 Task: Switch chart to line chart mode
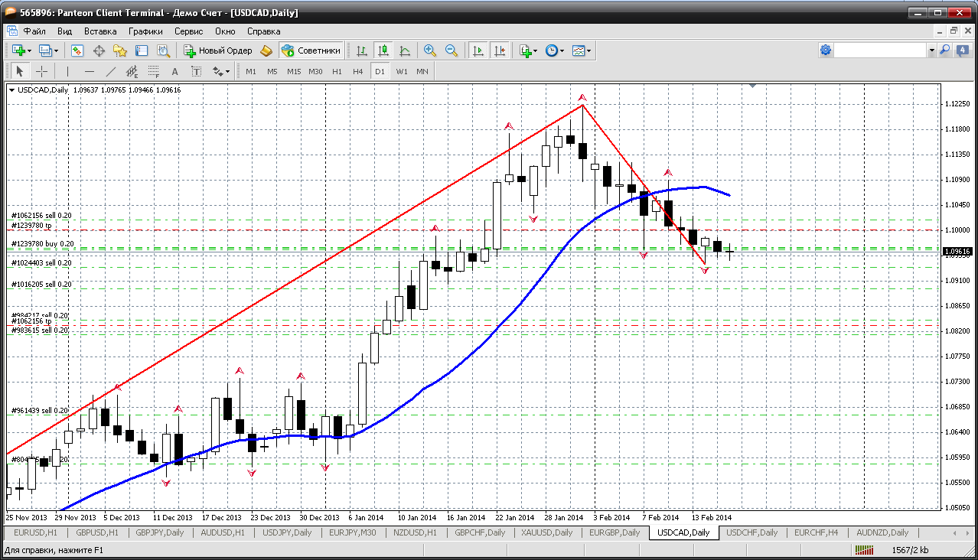pos(405,50)
